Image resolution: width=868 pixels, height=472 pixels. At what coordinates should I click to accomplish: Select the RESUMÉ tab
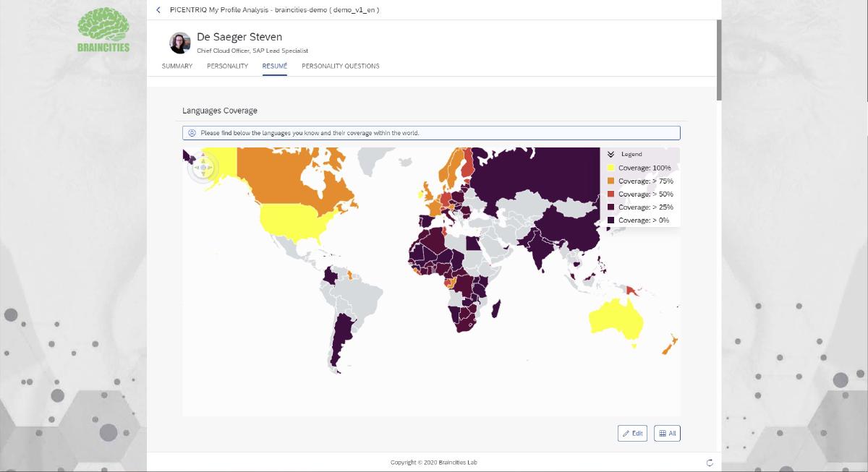click(x=275, y=66)
